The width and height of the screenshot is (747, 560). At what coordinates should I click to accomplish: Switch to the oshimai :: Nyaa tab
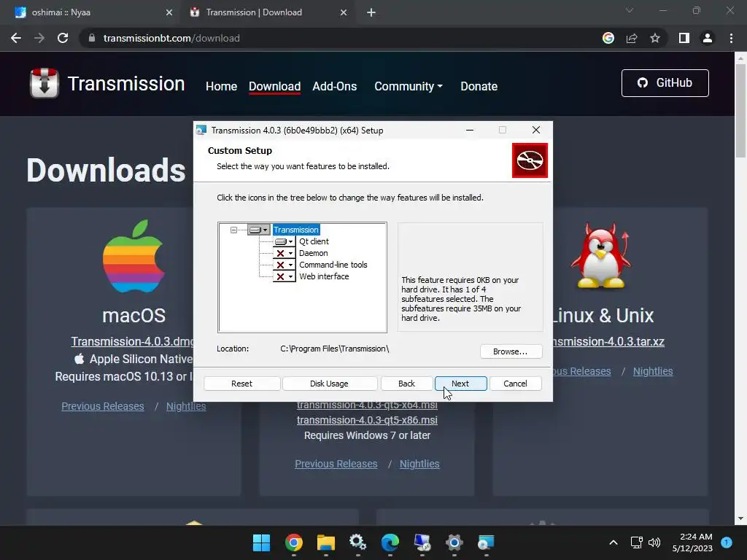[x=90, y=12]
